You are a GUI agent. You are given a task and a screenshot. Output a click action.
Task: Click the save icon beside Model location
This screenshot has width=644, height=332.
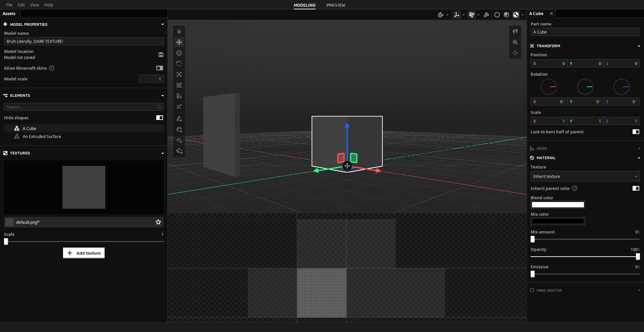[161, 55]
